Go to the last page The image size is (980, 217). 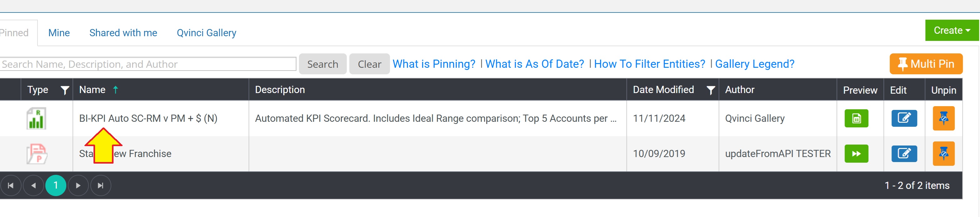coord(100,185)
